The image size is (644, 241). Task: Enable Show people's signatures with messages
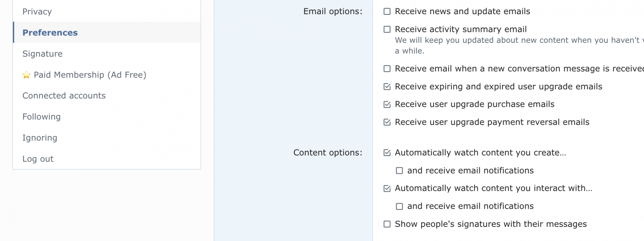point(387,224)
